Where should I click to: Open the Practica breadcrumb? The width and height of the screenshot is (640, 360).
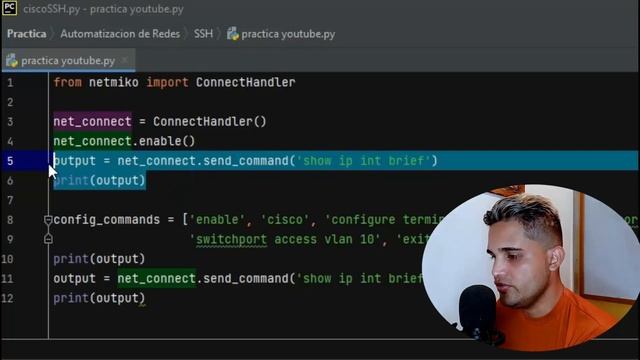[27, 34]
